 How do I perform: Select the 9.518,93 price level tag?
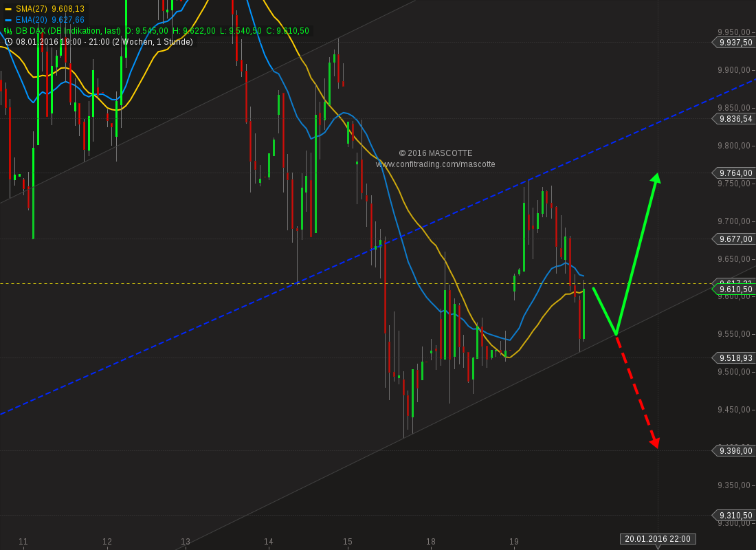tap(733, 358)
